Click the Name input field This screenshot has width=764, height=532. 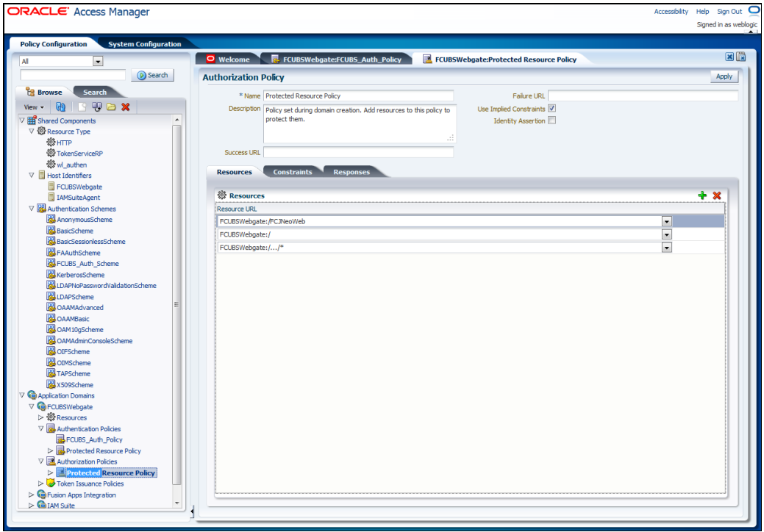pos(358,96)
